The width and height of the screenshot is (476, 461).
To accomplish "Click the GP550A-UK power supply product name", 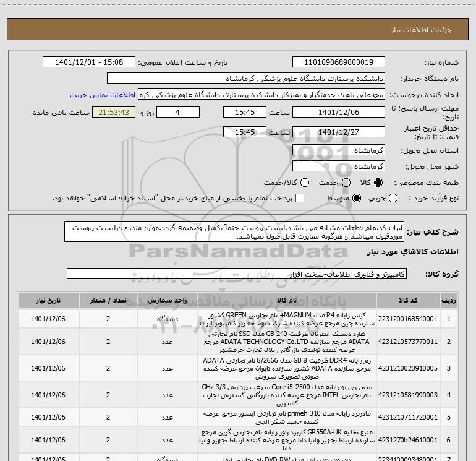I will (287, 440).
